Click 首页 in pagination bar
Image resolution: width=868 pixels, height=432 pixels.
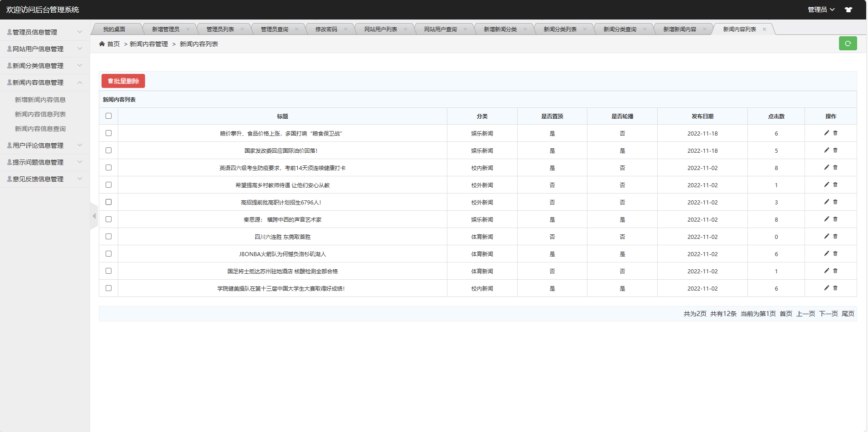(x=786, y=314)
